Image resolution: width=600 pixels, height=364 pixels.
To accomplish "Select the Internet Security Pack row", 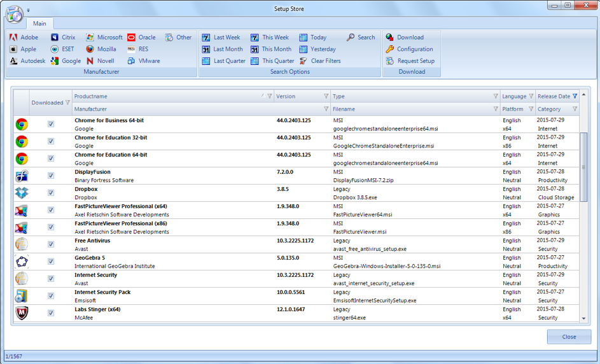I will point(297,296).
